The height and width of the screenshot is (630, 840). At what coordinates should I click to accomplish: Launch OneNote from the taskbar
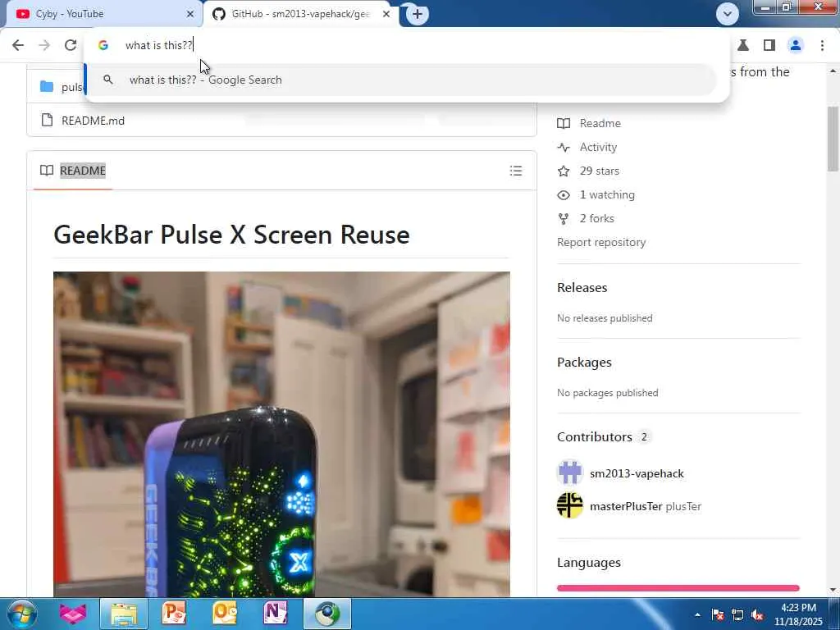(x=276, y=614)
